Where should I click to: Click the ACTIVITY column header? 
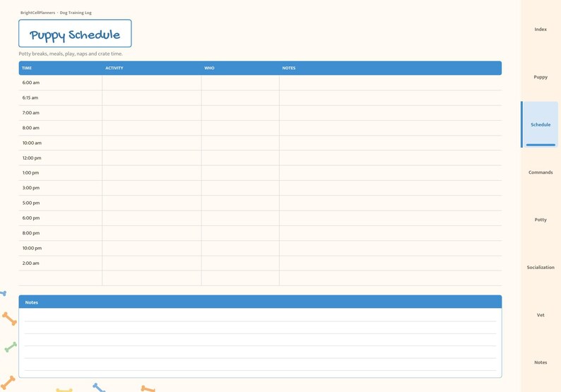click(152, 68)
